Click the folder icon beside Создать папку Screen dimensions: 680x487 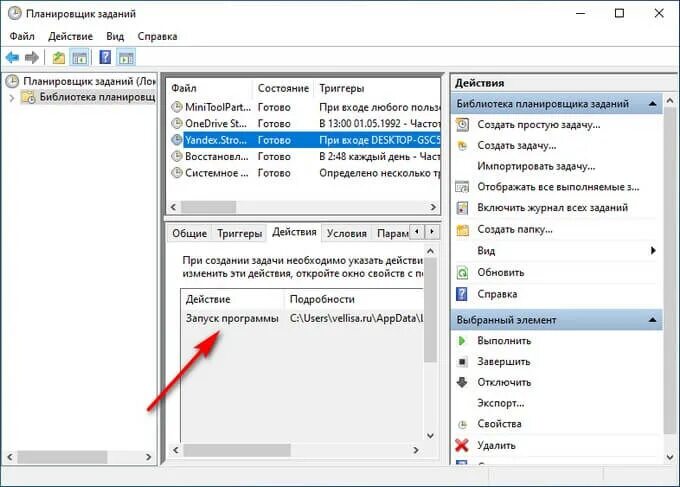point(462,229)
